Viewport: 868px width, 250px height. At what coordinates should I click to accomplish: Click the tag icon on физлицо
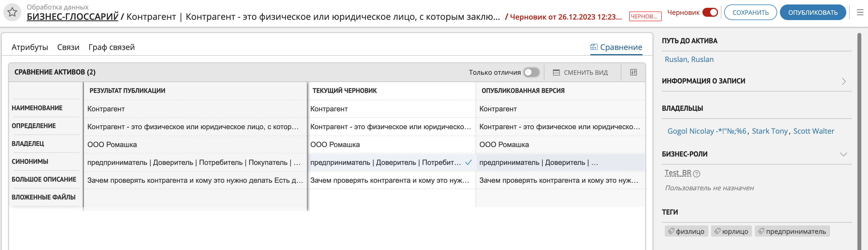point(671,231)
